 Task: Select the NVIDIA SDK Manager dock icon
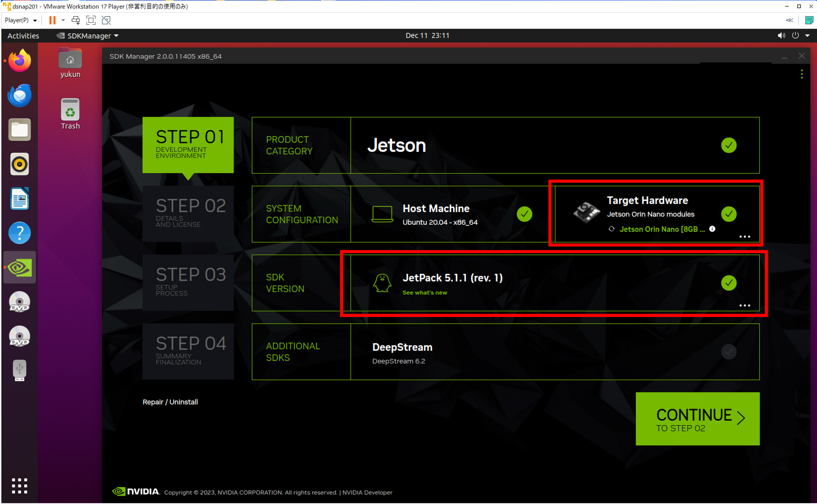(x=20, y=267)
